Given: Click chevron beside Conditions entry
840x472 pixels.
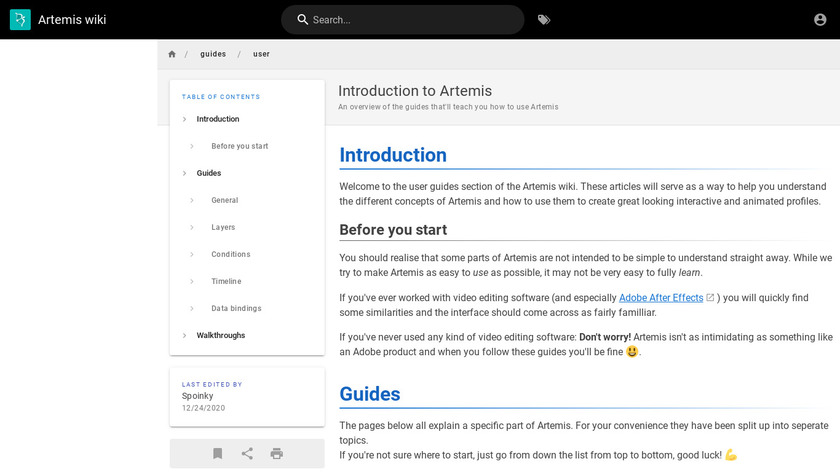Looking at the screenshot, I should point(192,254).
